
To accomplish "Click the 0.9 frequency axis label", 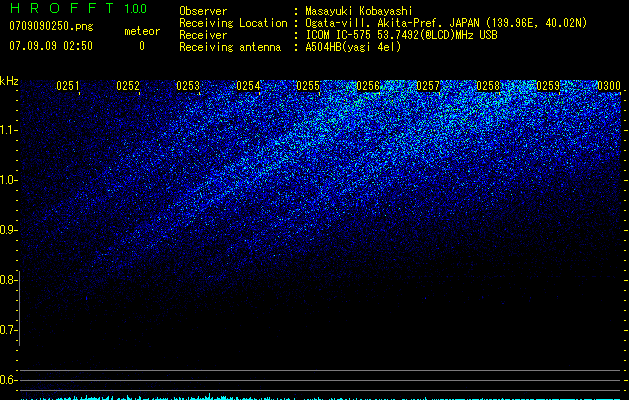I will (8, 230).
